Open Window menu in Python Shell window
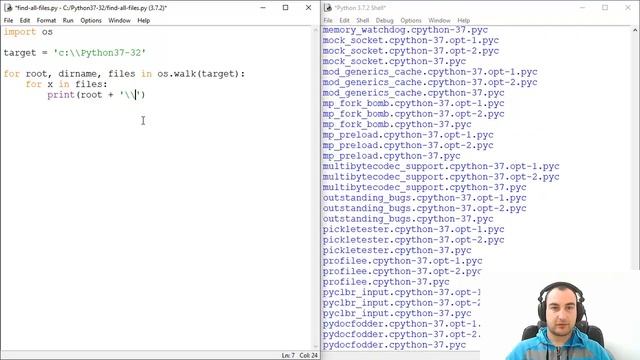The height and width of the screenshot is (360, 640). 439,20
